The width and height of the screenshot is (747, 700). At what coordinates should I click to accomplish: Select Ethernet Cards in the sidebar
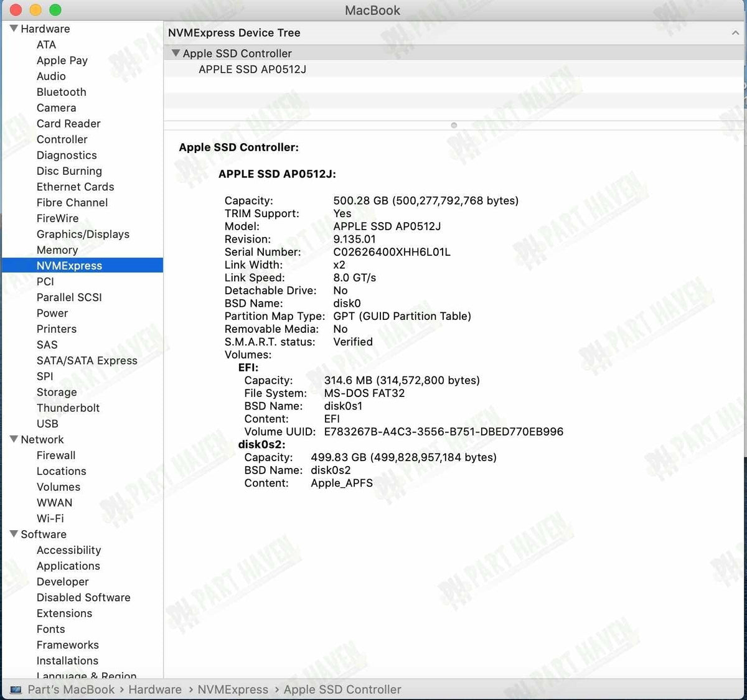(x=75, y=187)
